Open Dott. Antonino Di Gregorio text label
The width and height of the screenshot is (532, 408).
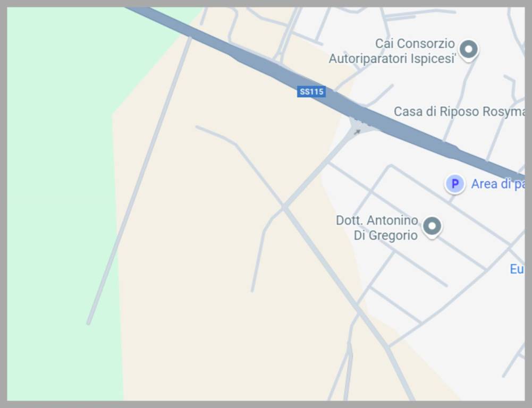coord(377,227)
